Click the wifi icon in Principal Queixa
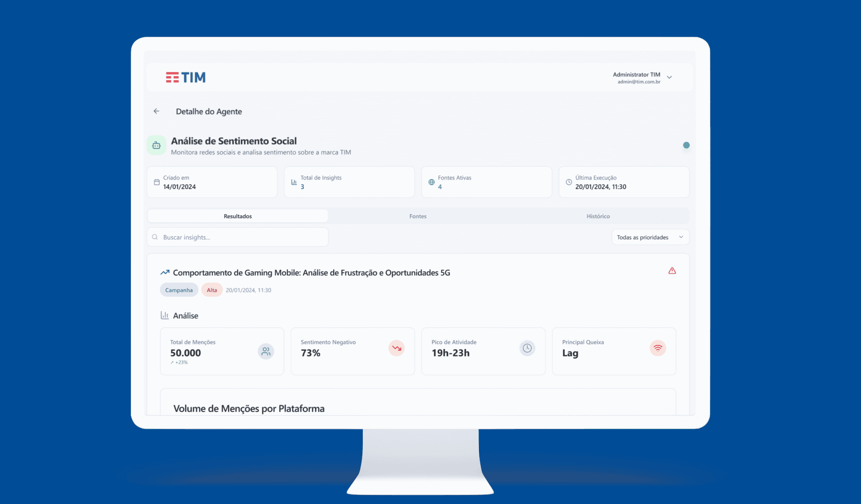Image resolution: width=861 pixels, height=504 pixels. [658, 348]
